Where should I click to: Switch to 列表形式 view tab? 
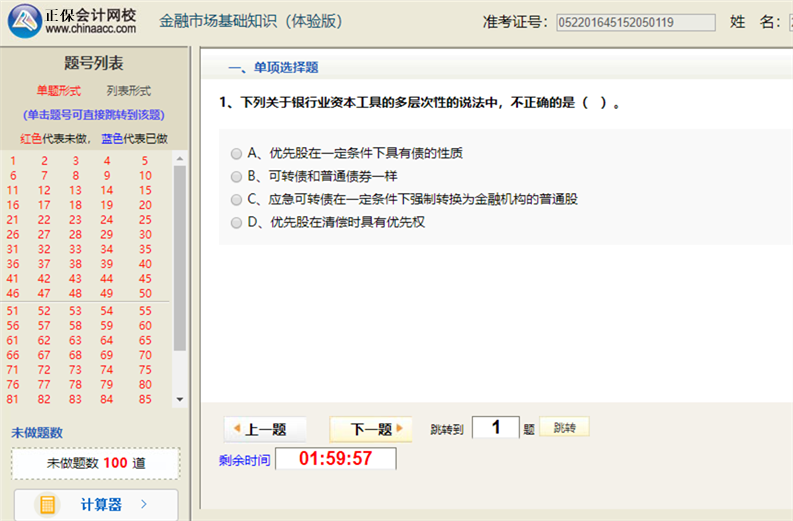[129, 91]
